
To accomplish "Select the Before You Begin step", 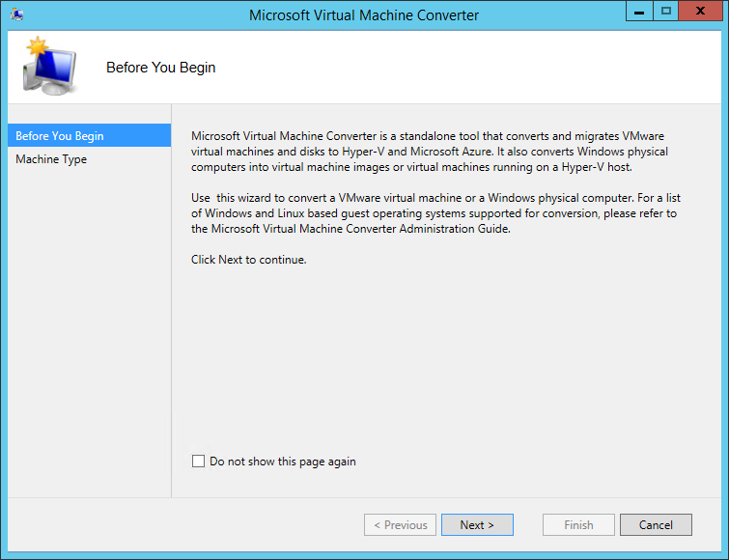I will pos(89,136).
